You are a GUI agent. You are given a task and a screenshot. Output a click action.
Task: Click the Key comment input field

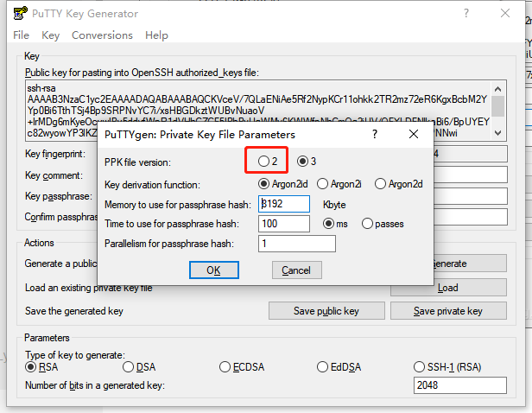(470, 175)
